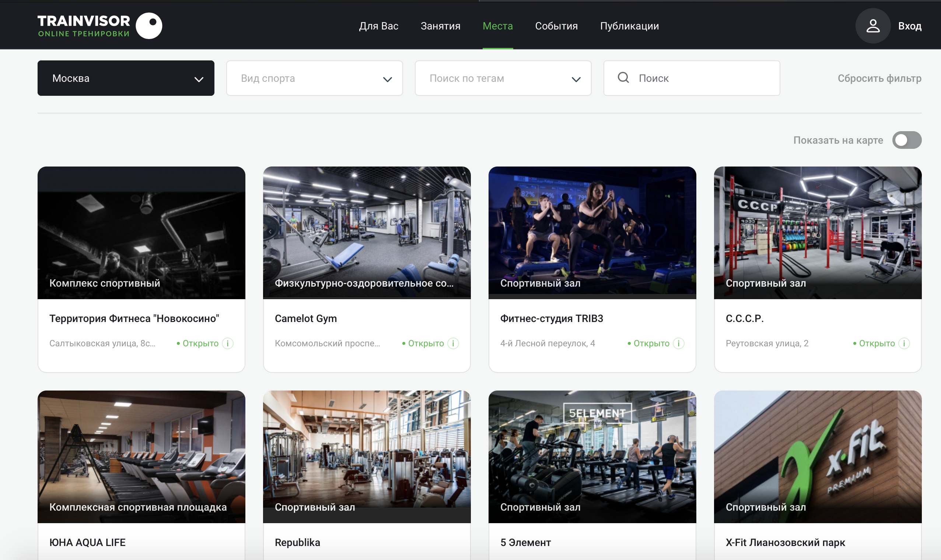Switch to the События tab
This screenshot has height=560, width=941.
click(x=556, y=26)
